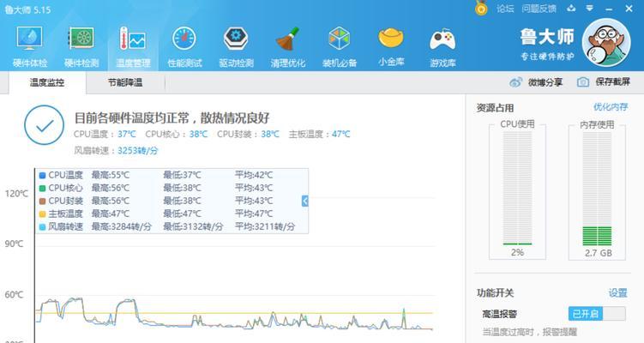Open 装机必备 cube icon
The width and height of the screenshot is (644, 343).
340,39
